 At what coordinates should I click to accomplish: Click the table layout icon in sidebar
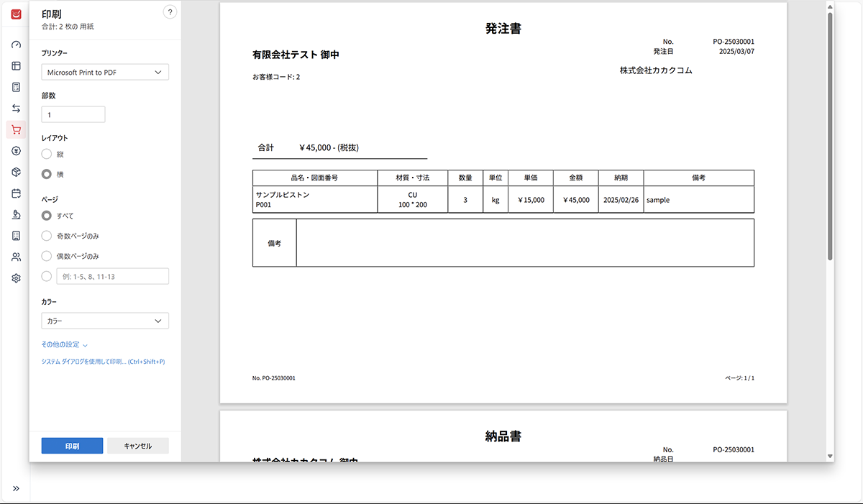(16, 66)
